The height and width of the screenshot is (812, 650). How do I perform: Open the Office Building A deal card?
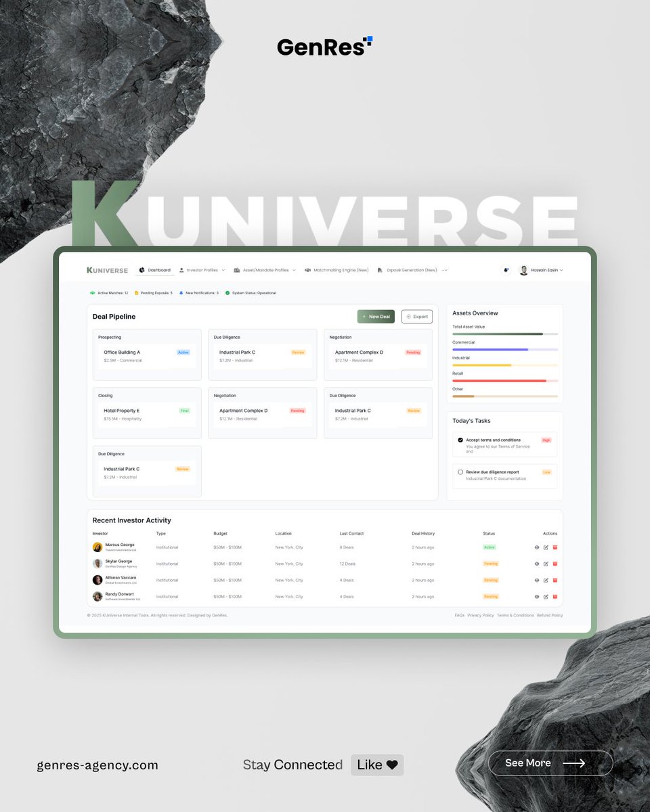point(147,356)
